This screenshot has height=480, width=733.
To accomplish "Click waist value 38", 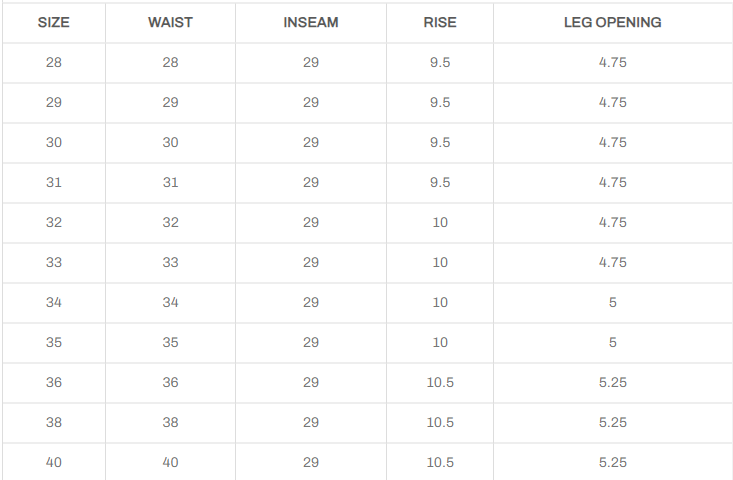I will [x=170, y=422].
